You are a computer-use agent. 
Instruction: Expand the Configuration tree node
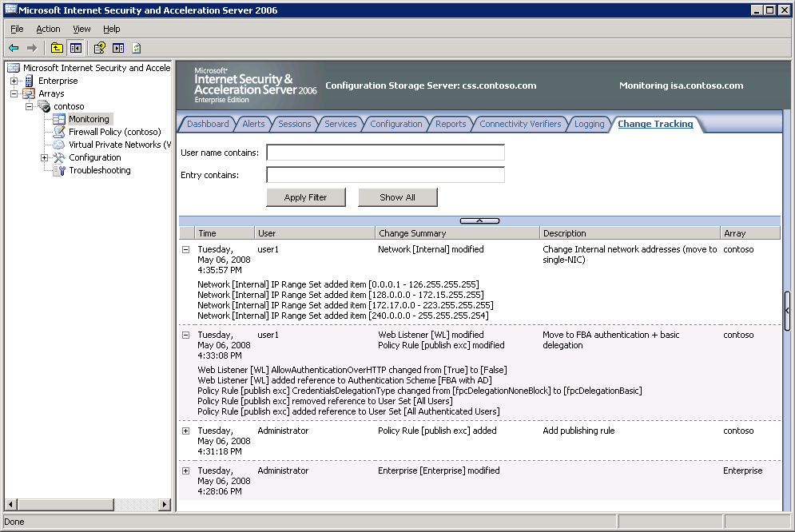point(45,157)
